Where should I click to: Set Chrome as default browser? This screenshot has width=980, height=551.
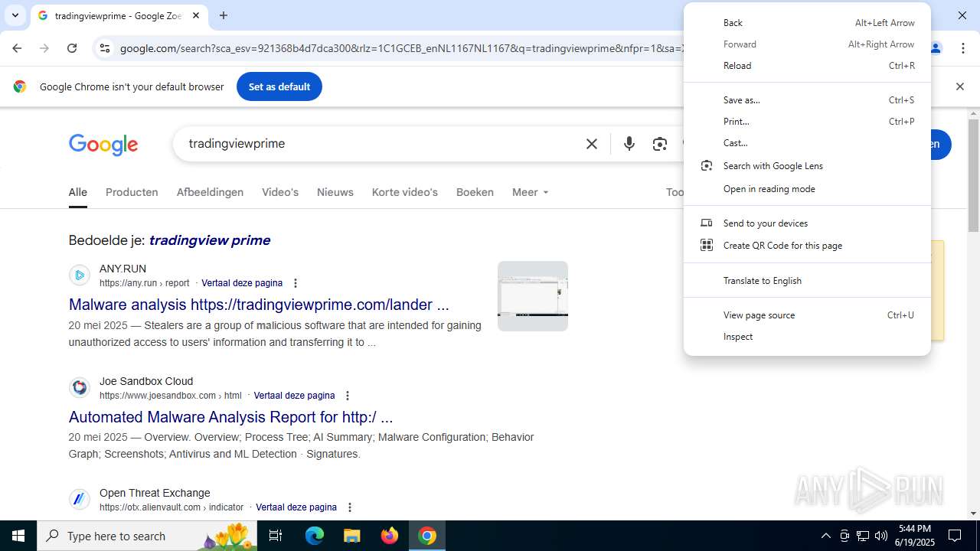[279, 86]
